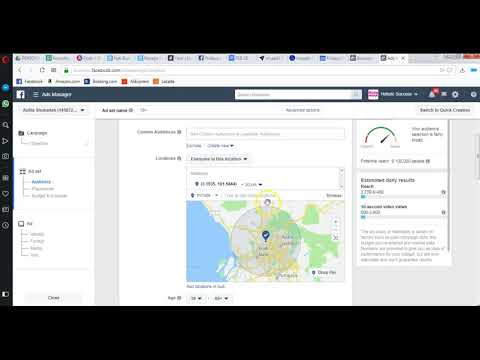This screenshot has width=480, height=360.
Task: Open the location radius dropdown
Action: tap(252, 184)
